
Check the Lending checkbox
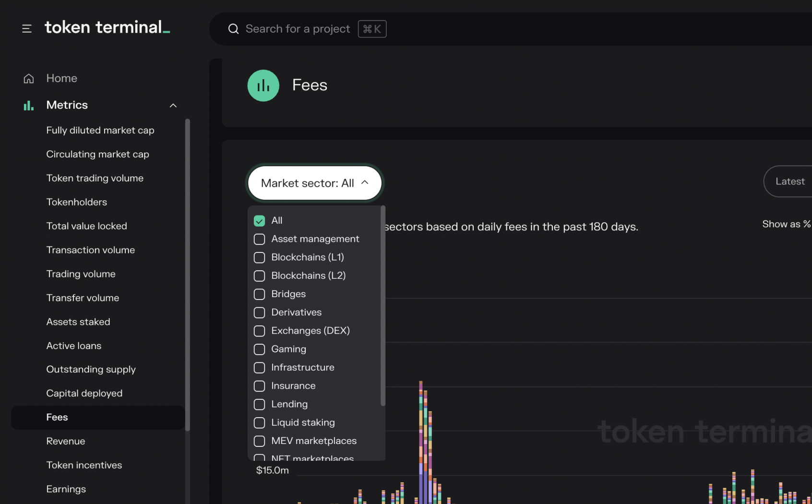click(259, 404)
